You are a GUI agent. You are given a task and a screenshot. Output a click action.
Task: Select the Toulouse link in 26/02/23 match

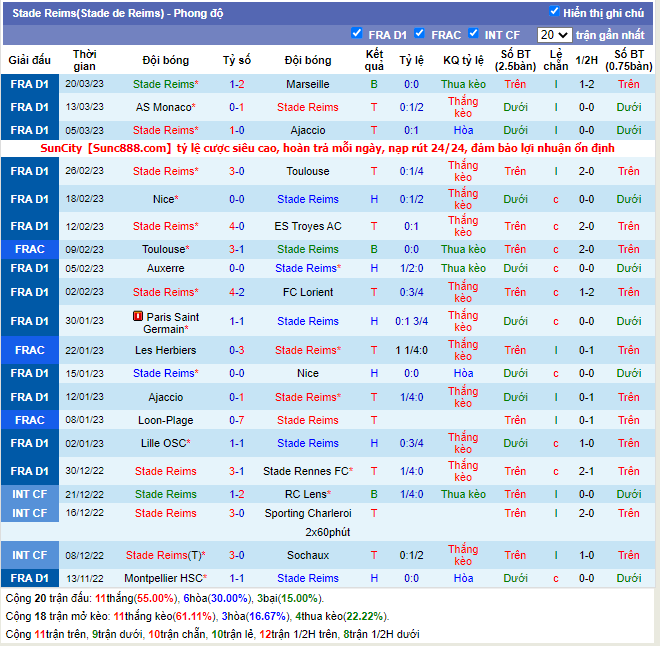[308, 171]
